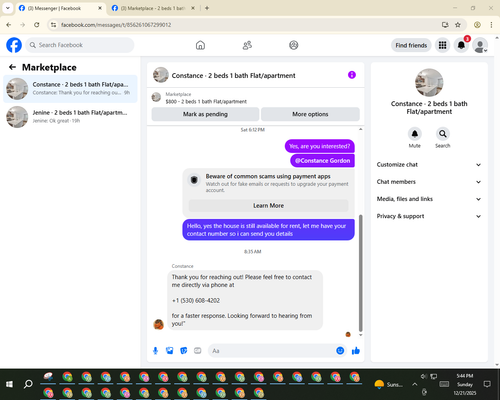Viewport: 500px width, 400px height.
Task: Reload the page in browser
Action: point(37,25)
